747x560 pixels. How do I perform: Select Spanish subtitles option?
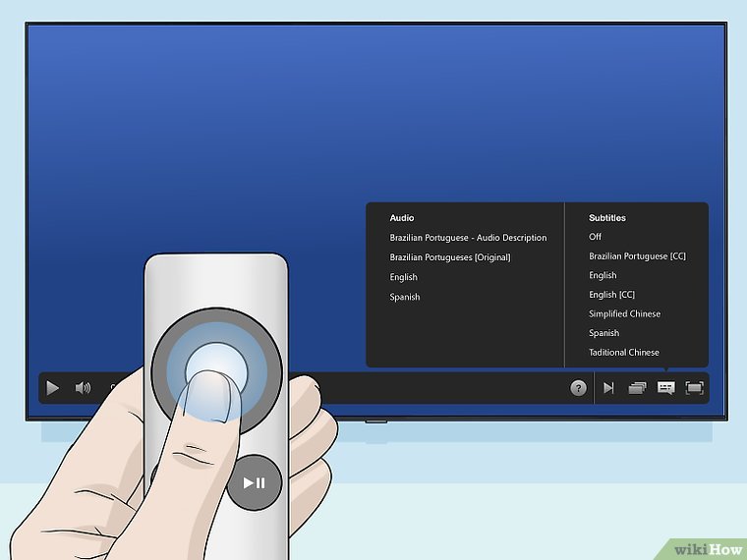point(604,333)
